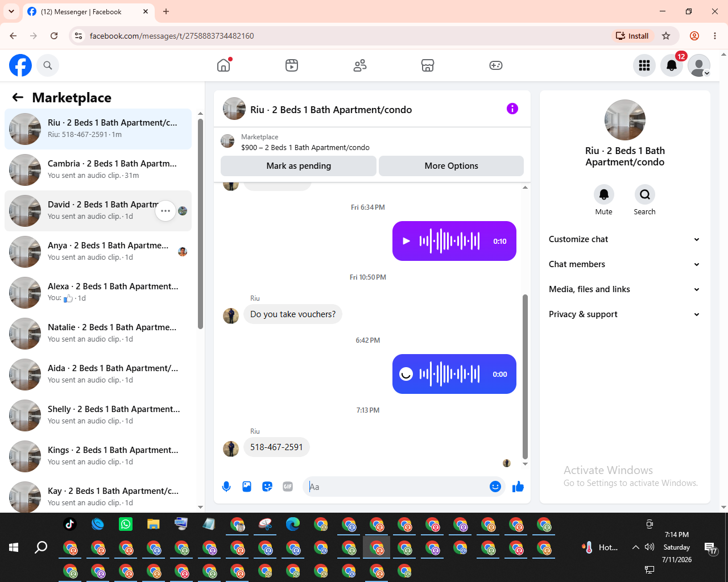
Task: Open the notifications bell with 12 badge
Action: [672, 65]
